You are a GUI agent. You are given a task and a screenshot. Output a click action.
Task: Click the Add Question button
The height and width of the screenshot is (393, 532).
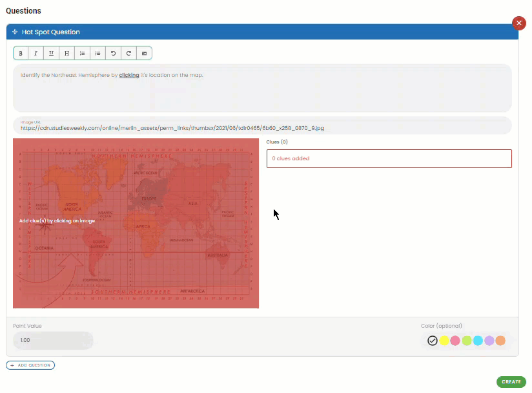point(30,365)
